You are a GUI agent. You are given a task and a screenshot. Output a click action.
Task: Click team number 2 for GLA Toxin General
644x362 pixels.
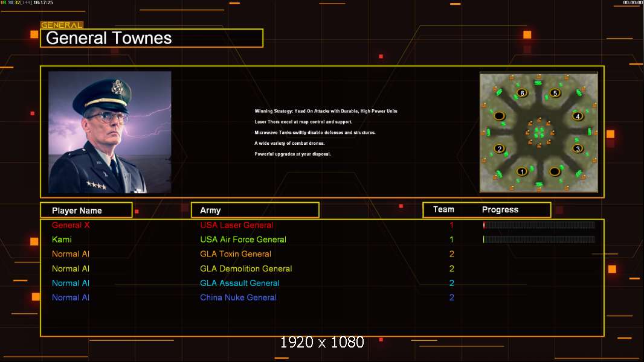(451, 254)
